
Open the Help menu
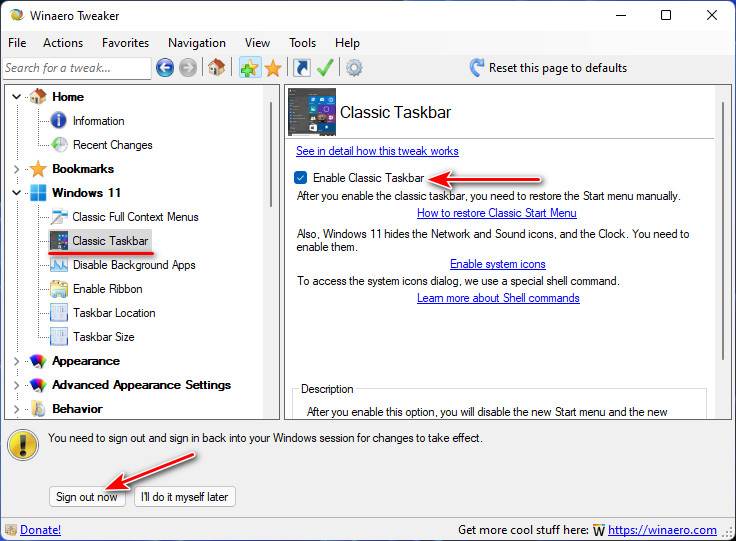[x=347, y=43]
